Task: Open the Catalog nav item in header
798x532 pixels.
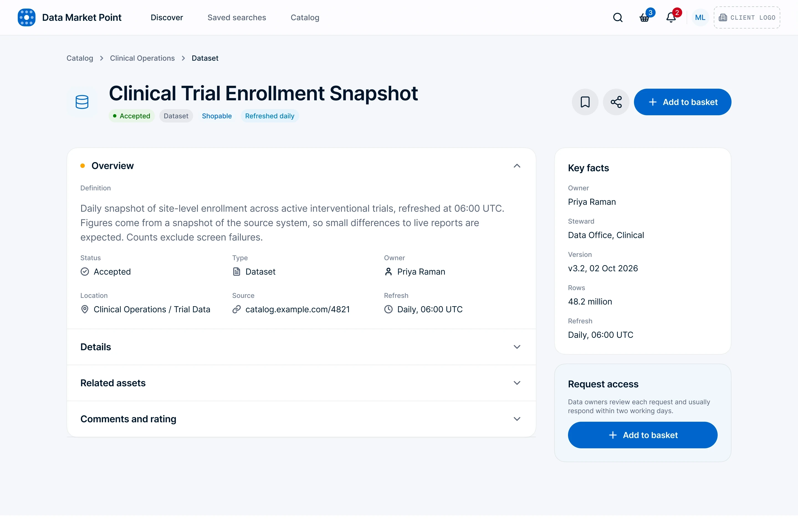Action: [305, 17]
